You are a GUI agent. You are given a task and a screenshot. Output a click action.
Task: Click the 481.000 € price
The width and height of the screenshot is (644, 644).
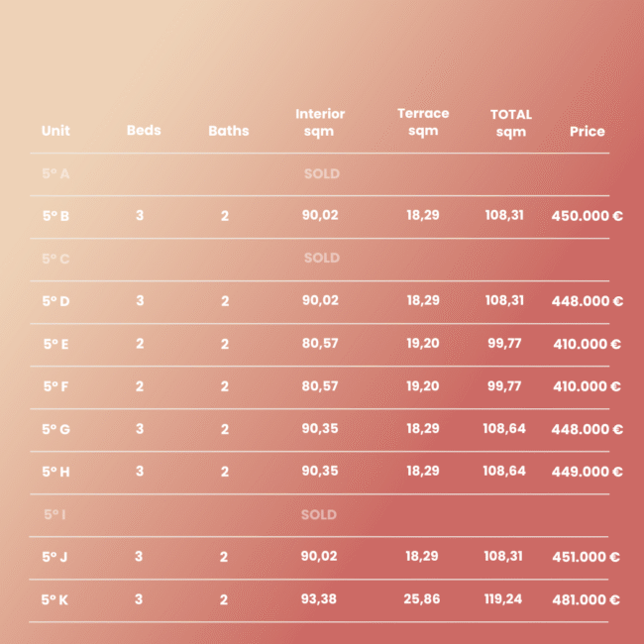[x=586, y=599]
